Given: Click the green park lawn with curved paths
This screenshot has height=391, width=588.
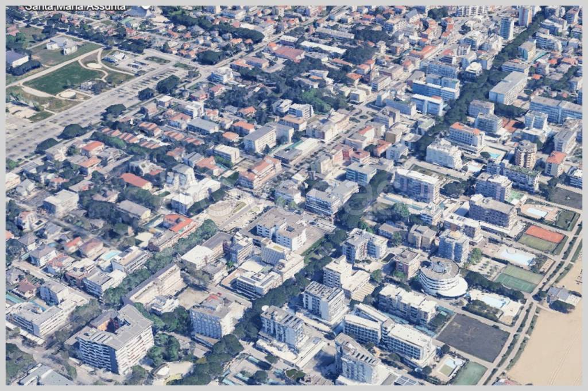Looking at the screenshot, I should (x=64, y=77).
